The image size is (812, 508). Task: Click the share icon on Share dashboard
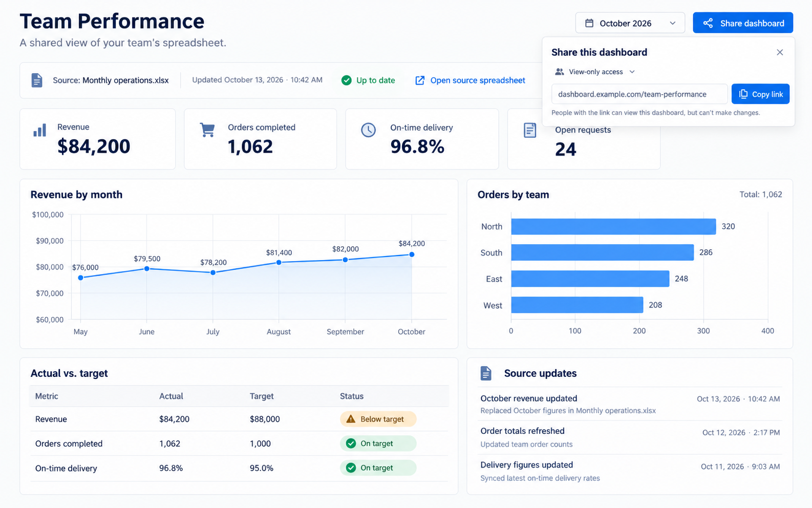[708, 23]
